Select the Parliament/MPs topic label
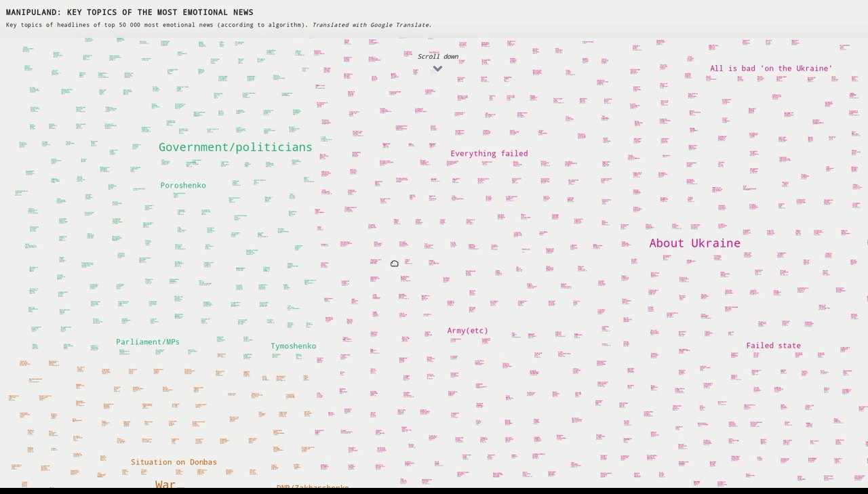 point(148,342)
